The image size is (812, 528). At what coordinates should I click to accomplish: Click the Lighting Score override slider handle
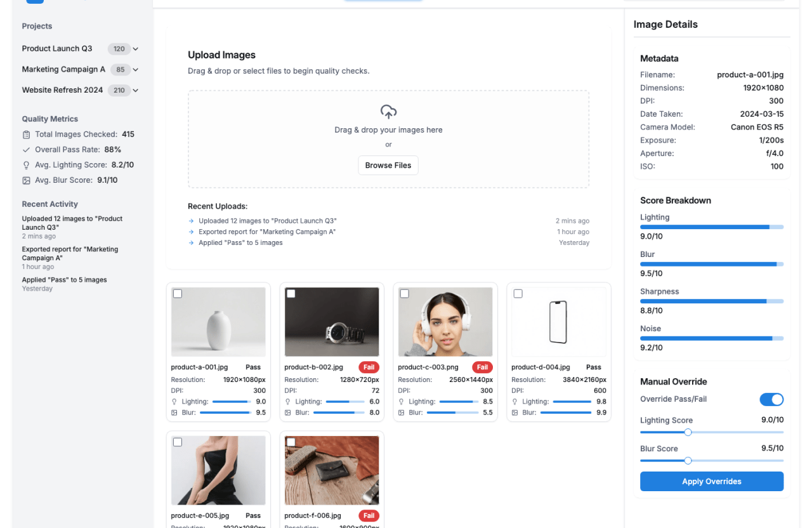point(688,432)
